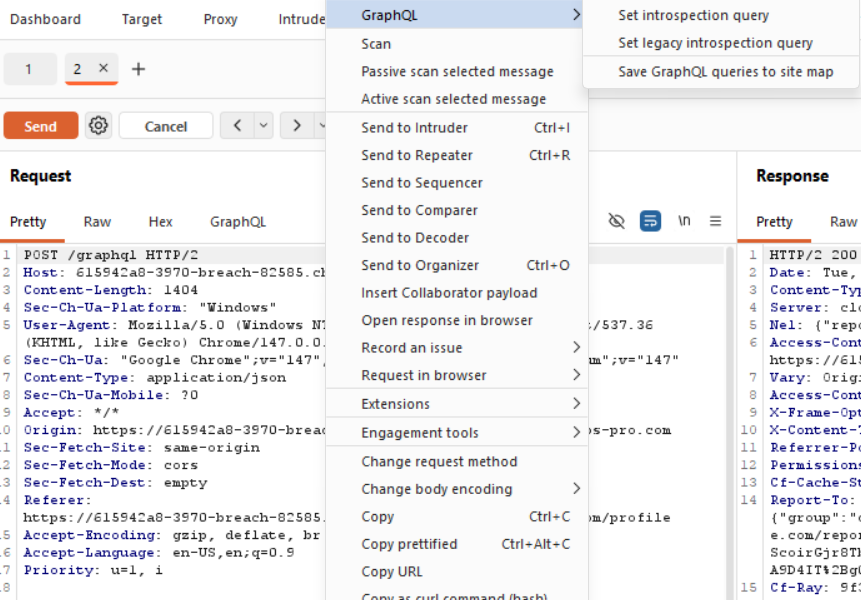The image size is (861, 600).
Task: Choose Set legacy introspection query
Action: point(721,43)
